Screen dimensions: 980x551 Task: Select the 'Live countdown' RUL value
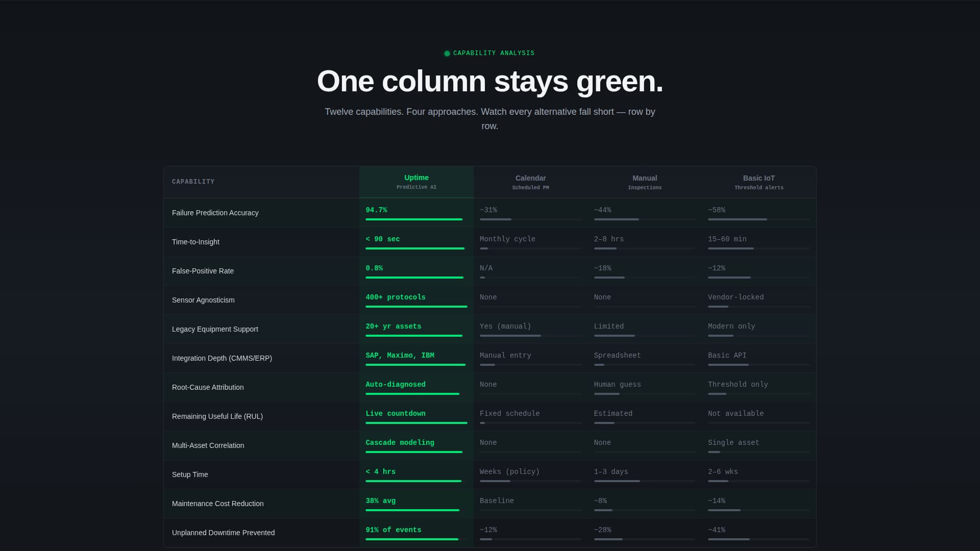pyautogui.click(x=396, y=413)
